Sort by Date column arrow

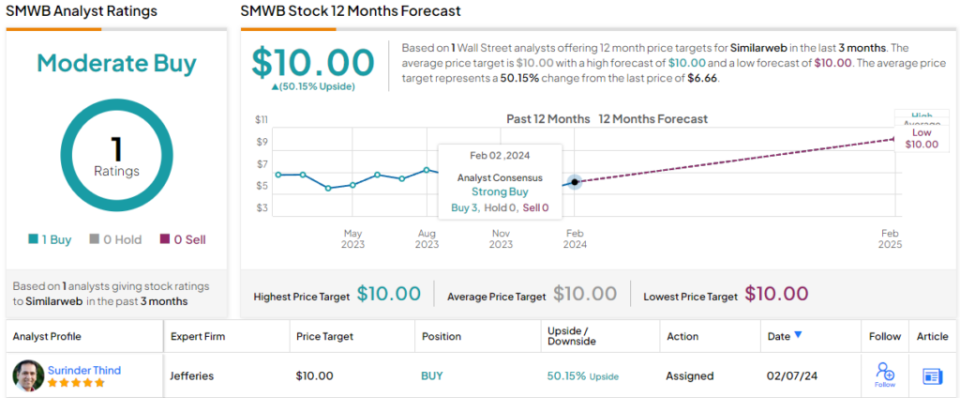(x=798, y=335)
